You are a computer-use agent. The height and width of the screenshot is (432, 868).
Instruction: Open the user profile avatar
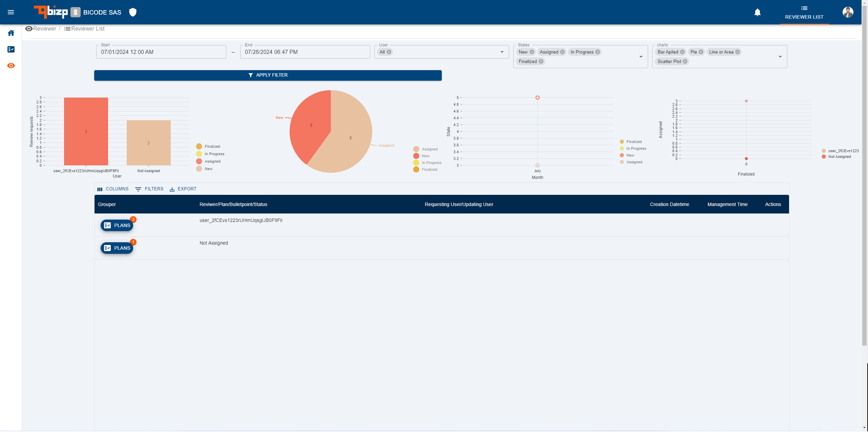(x=847, y=12)
